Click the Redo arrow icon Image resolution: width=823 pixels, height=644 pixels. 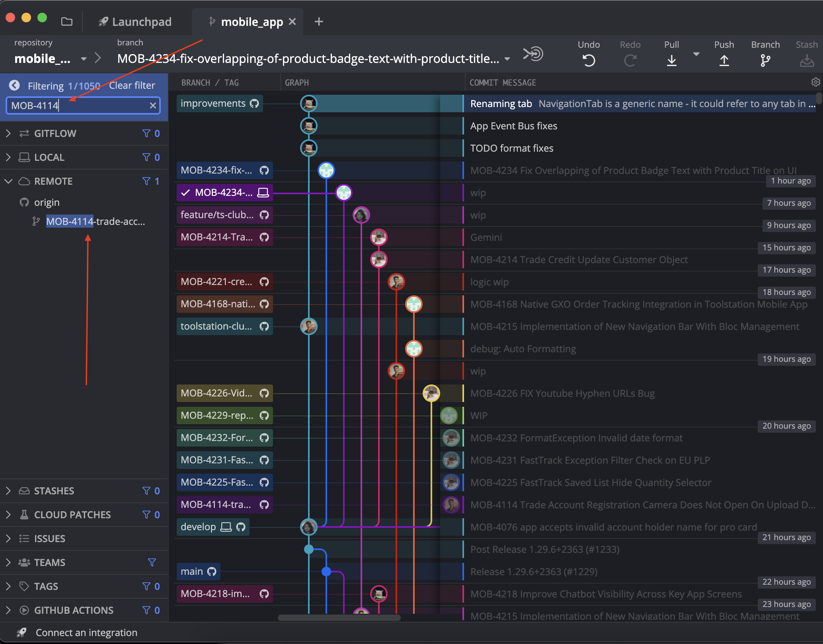coord(630,60)
